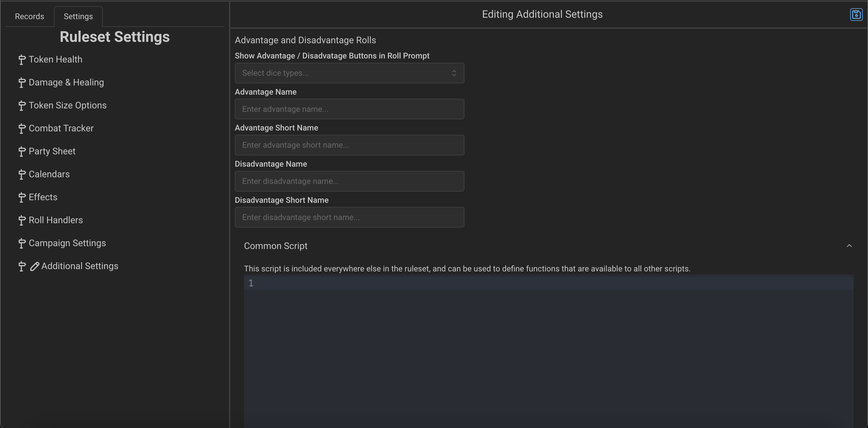Click the pencil edit icon beside Additional Settings

pos(34,266)
